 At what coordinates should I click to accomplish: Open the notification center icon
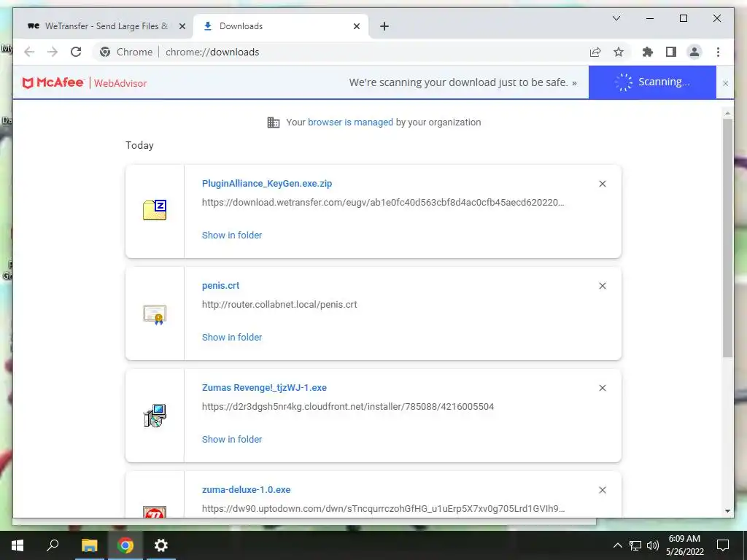[723, 545]
